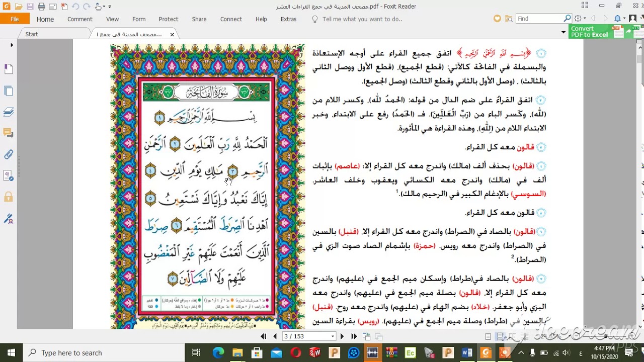
Task: Open Task View on the taskbar
Action: point(196,353)
